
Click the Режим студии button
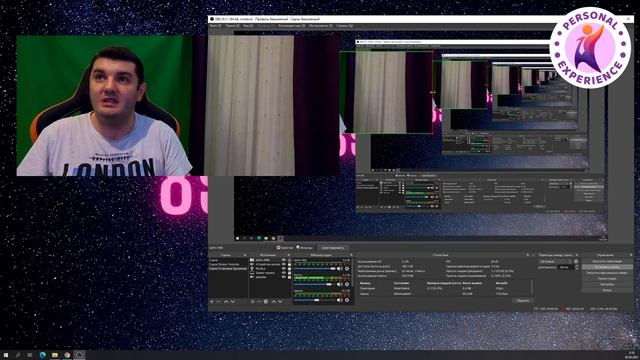click(607, 279)
